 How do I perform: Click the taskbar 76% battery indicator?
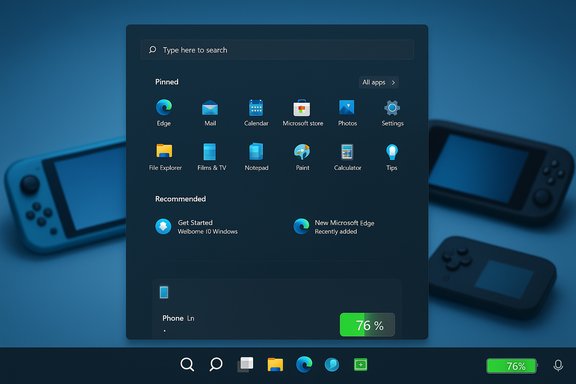[x=512, y=366]
